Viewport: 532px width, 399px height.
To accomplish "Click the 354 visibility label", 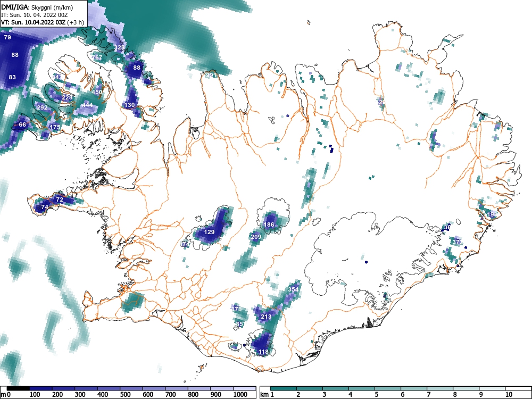I will tap(293, 289).
